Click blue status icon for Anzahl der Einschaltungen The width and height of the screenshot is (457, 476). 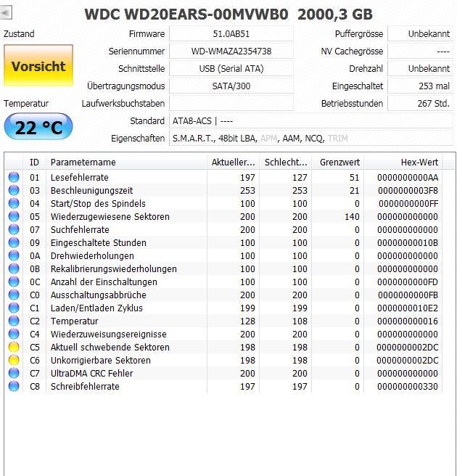[x=14, y=282]
